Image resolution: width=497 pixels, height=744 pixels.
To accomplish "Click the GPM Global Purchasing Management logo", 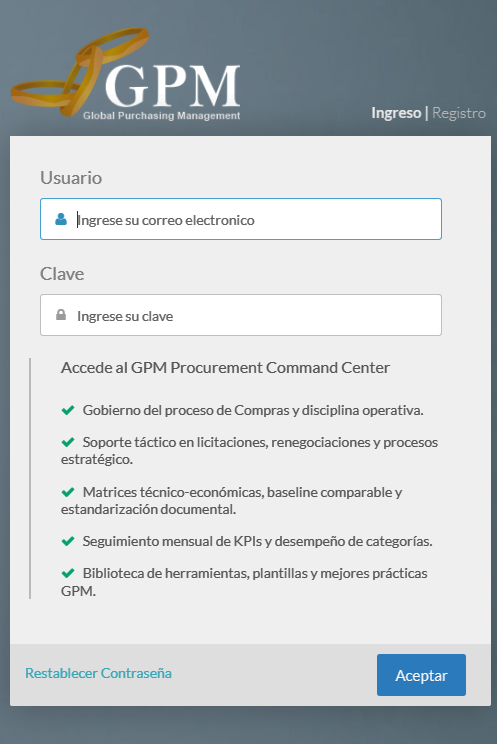I will [x=126, y=74].
